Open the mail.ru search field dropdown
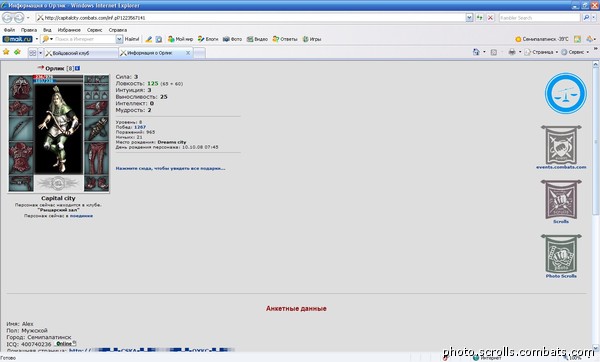Image resolution: width=600 pixels, height=362 pixels. pyautogui.click(x=119, y=39)
